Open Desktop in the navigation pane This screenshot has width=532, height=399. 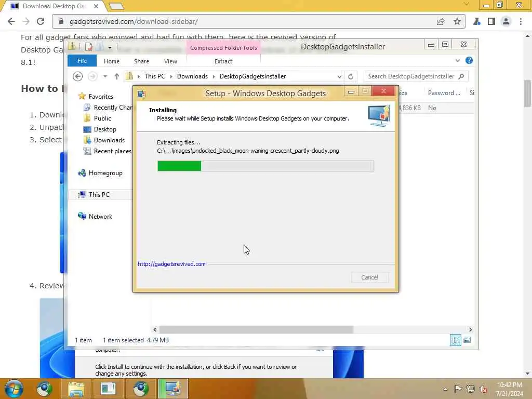coord(105,129)
